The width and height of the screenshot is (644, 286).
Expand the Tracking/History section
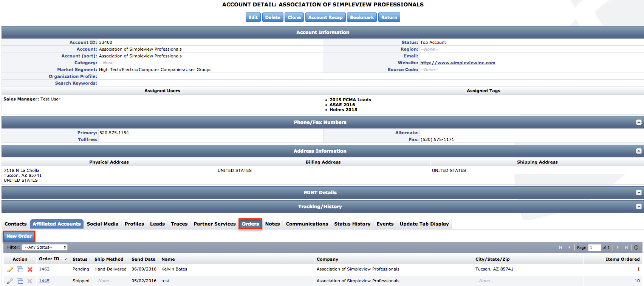pyautogui.click(x=639, y=207)
